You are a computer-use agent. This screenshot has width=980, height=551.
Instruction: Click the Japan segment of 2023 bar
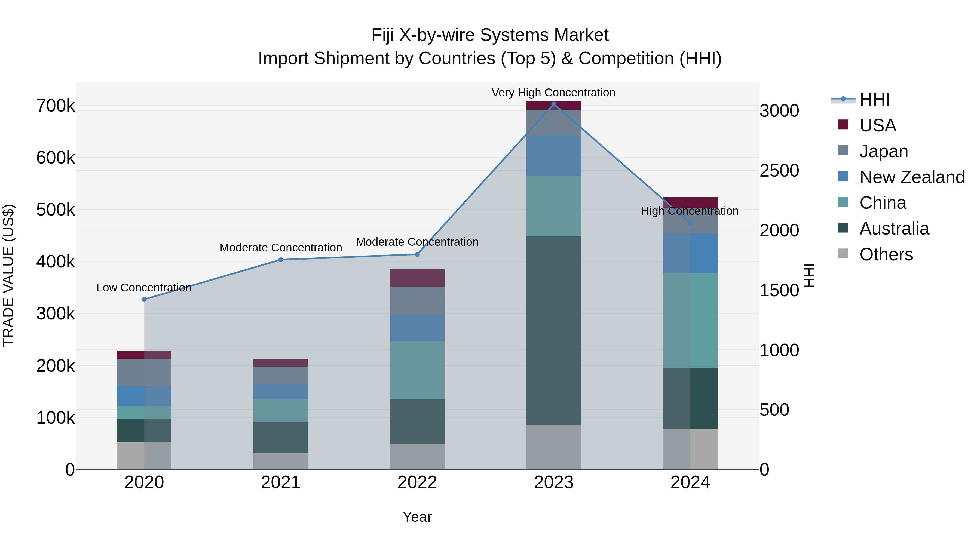click(x=554, y=122)
